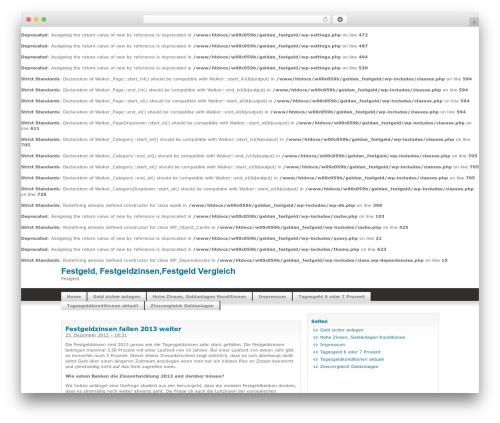Click the class.wp-dependencies.php warning line
Image resolution: width=500 pixels, height=423 pixels.
[234, 260]
